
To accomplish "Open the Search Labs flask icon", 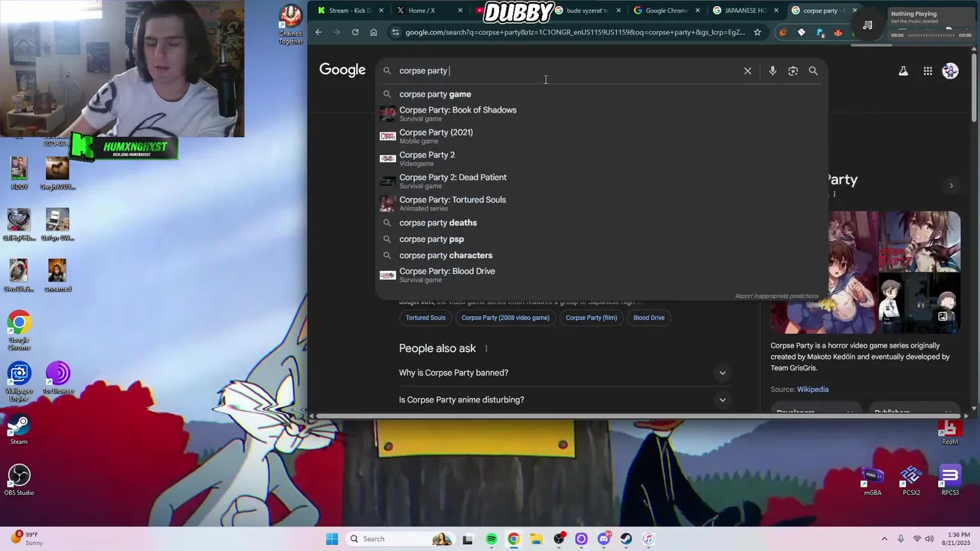I will 903,70.
